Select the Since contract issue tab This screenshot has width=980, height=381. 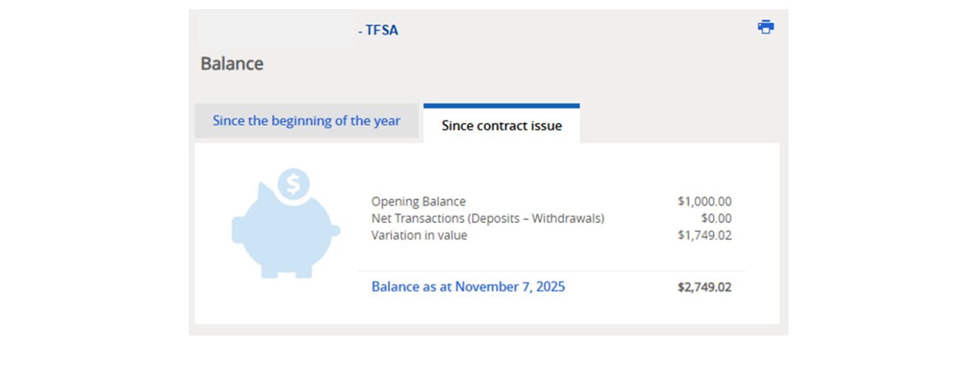(501, 125)
